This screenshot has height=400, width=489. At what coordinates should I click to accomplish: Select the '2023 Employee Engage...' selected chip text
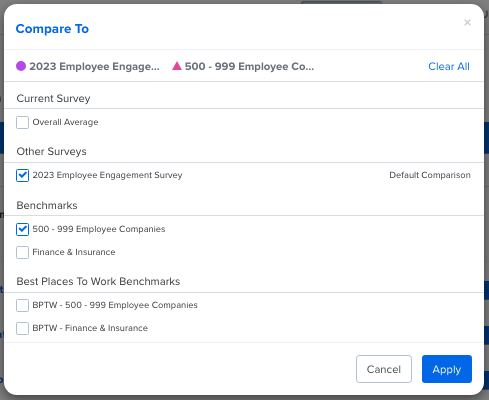pyautogui.click(x=94, y=66)
